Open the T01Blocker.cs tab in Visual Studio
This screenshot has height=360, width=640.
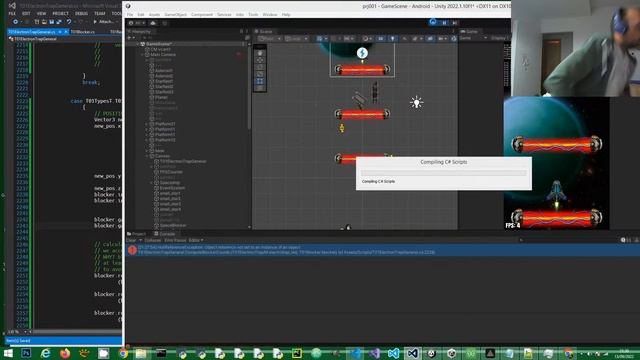tap(82, 32)
